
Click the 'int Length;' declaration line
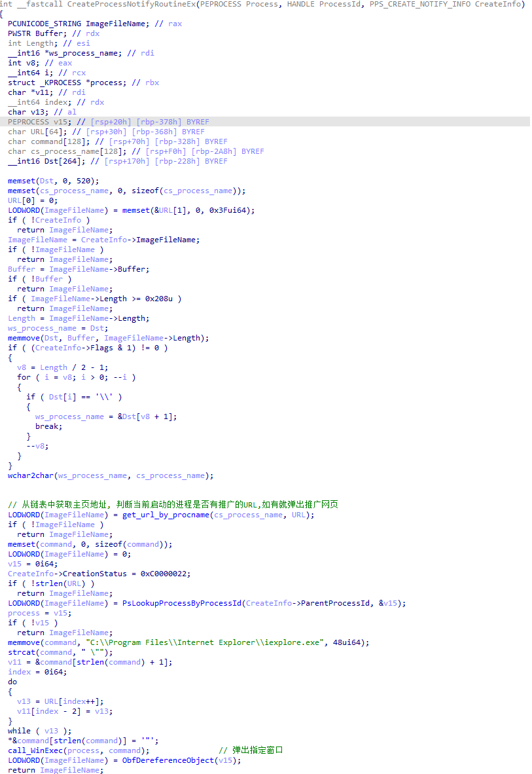33,43
